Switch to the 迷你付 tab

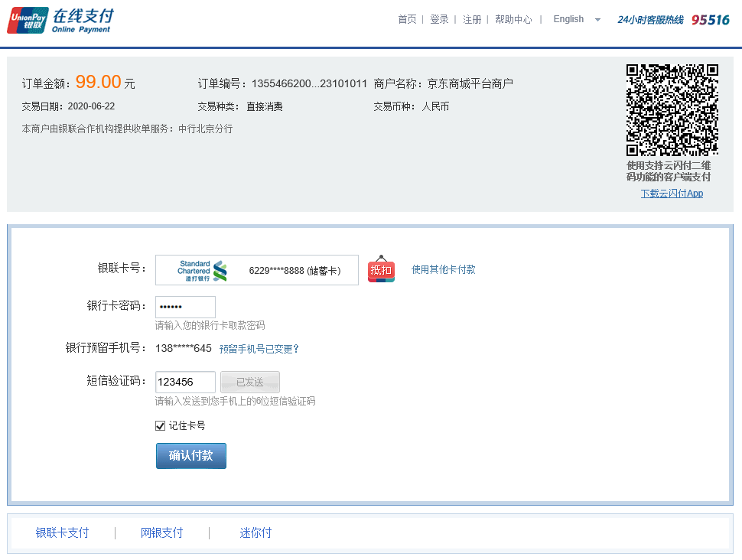pos(255,533)
